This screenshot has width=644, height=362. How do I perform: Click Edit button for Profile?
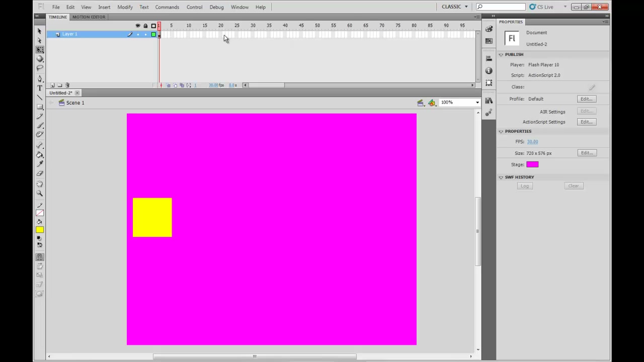(586, 99)
